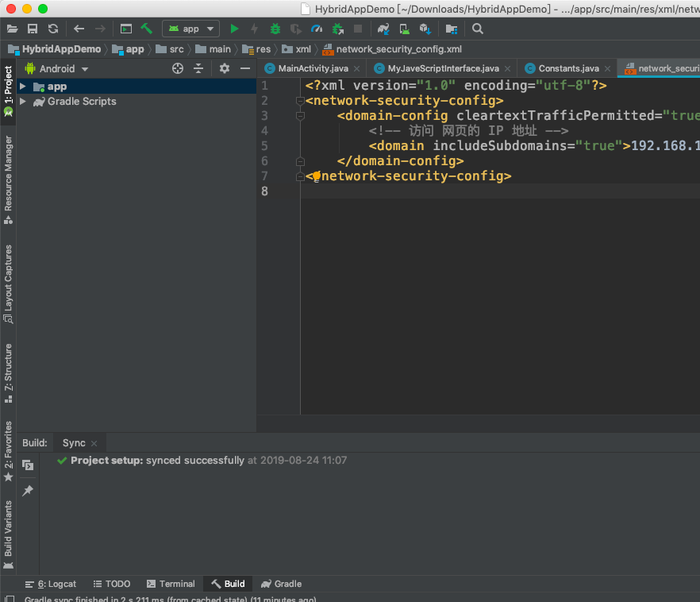Open AVD Manager icon
This screenshot has height=602, width=700.
(x=405, y=29)
